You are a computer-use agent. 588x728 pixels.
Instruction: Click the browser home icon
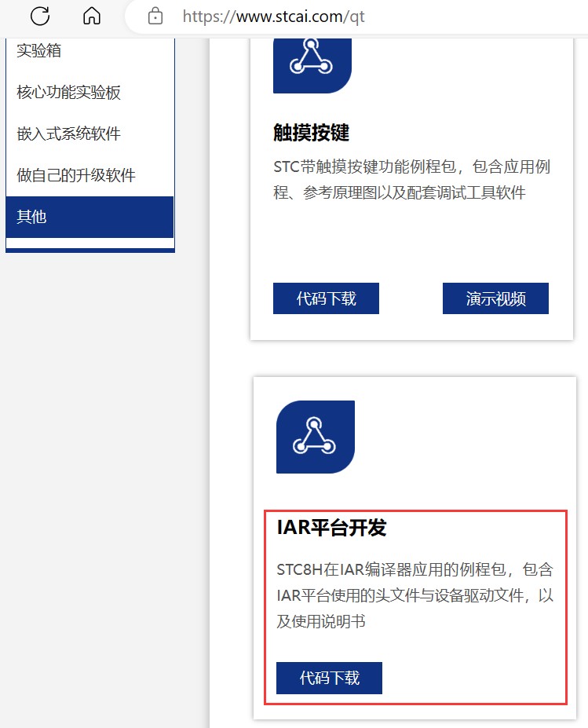click(91, 16)
